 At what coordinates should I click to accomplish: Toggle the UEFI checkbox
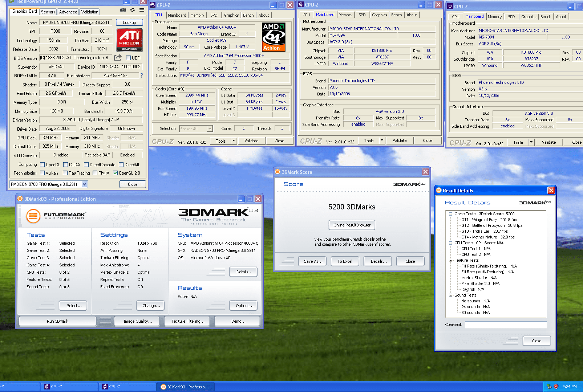click(128, 58)
